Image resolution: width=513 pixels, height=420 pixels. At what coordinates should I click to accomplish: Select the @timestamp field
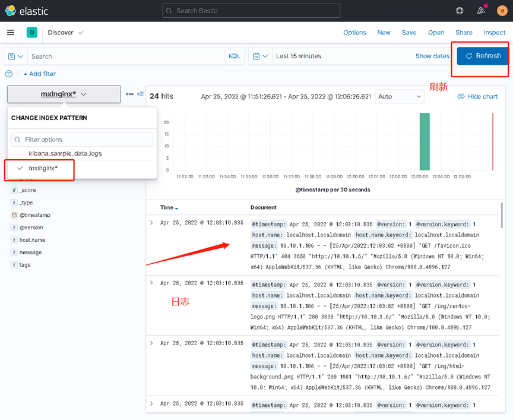(x=35, y=215)
